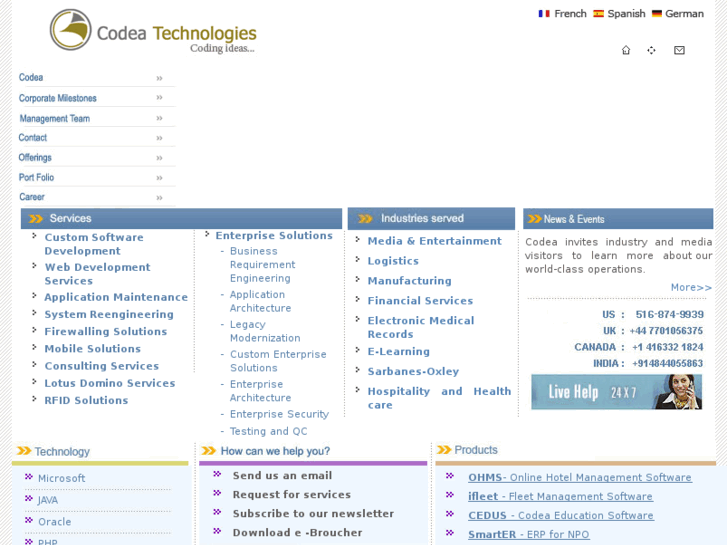
Task: Expand Management Team chevron
Action: (159, 118)
